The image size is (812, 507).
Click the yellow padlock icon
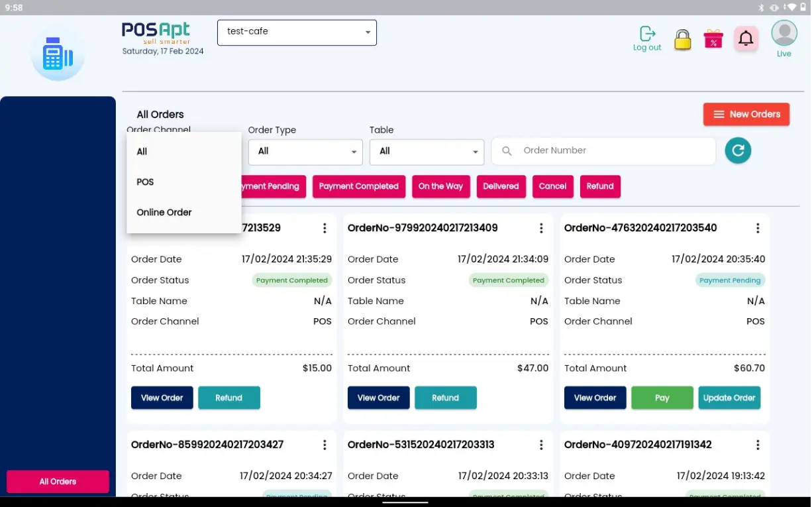point(682,40)
